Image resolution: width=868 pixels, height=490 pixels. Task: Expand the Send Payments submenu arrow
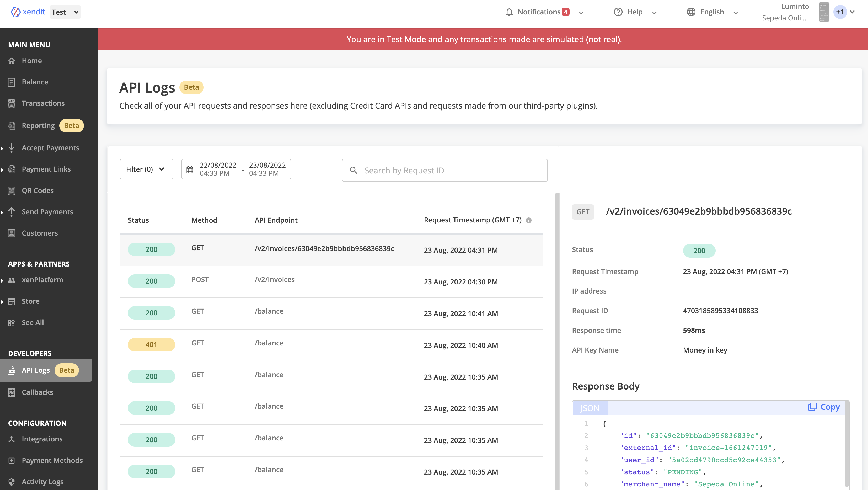2,212
